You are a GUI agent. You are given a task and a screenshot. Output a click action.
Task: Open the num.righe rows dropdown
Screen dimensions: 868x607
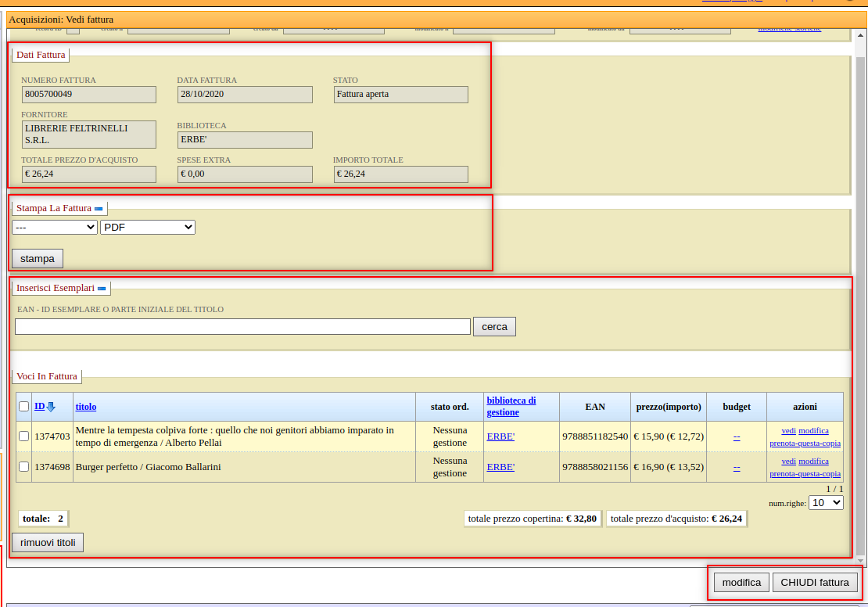826,503
